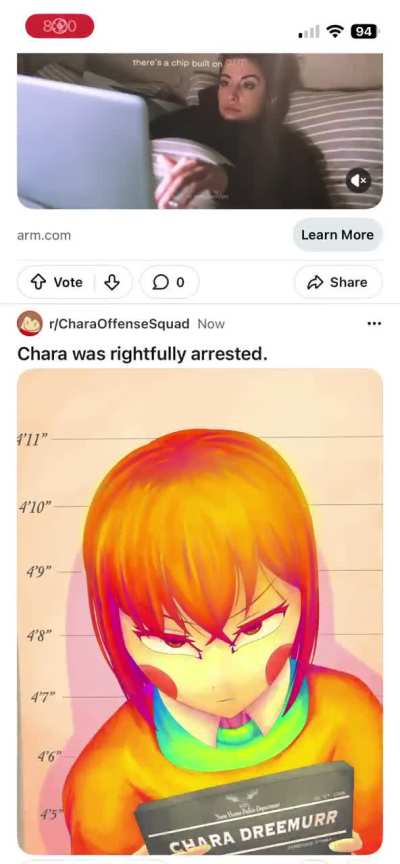
Task: View the Chara mugshot image full screen
Action: 200,611
